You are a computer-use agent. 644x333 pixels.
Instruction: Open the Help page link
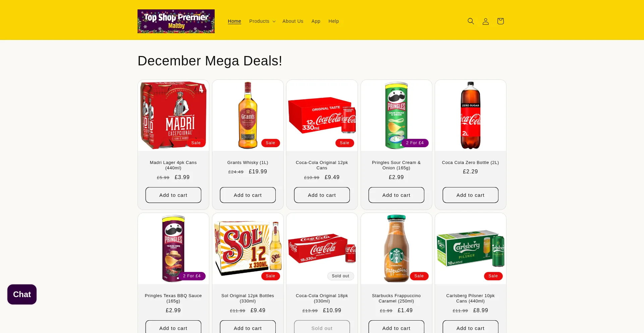(333, 21)
